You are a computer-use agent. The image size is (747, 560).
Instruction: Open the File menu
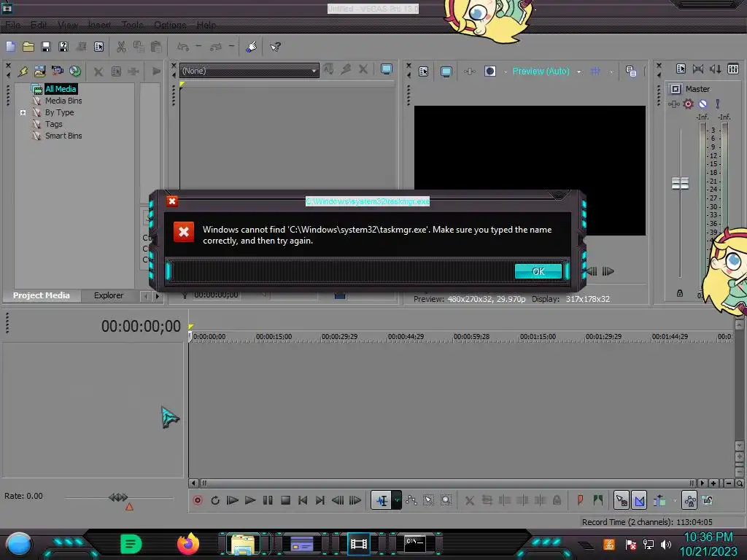coord(13,25)
